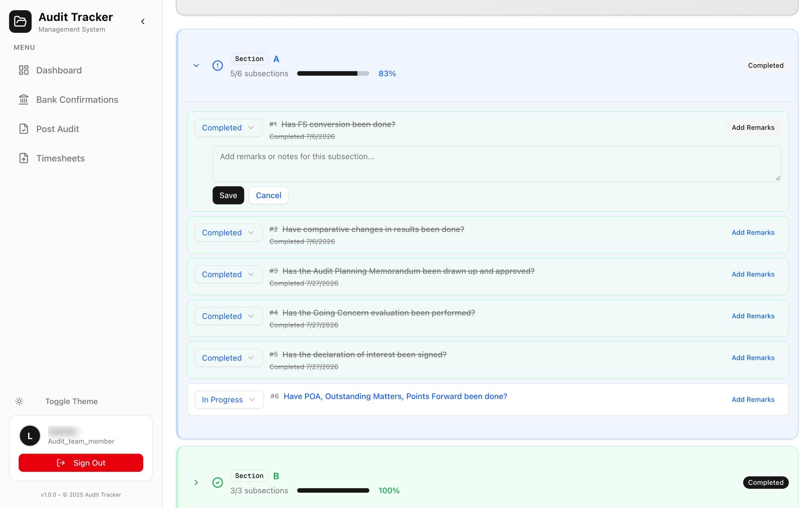Screen dimensions: 812x508
Task: Save the remarks for subsection #1
Action: pyautogui.click(x=228, y=195)
